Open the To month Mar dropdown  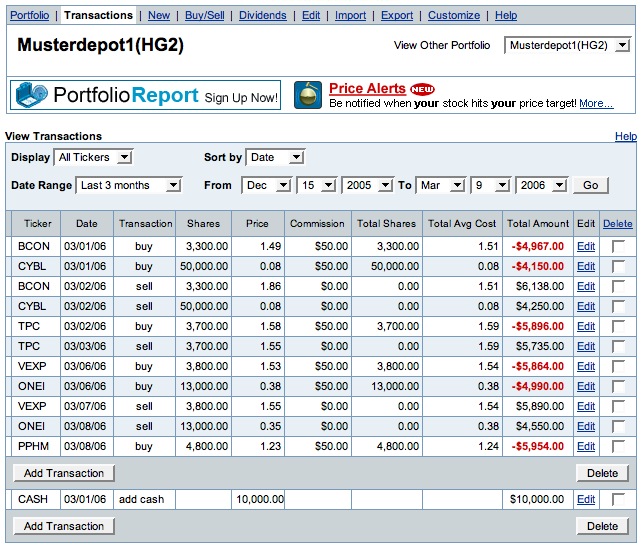[441, 186]
